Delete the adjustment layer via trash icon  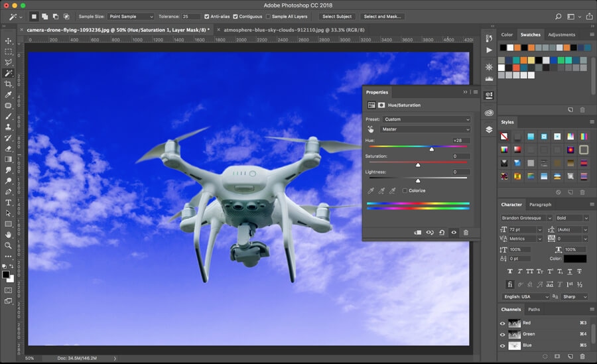466,233
